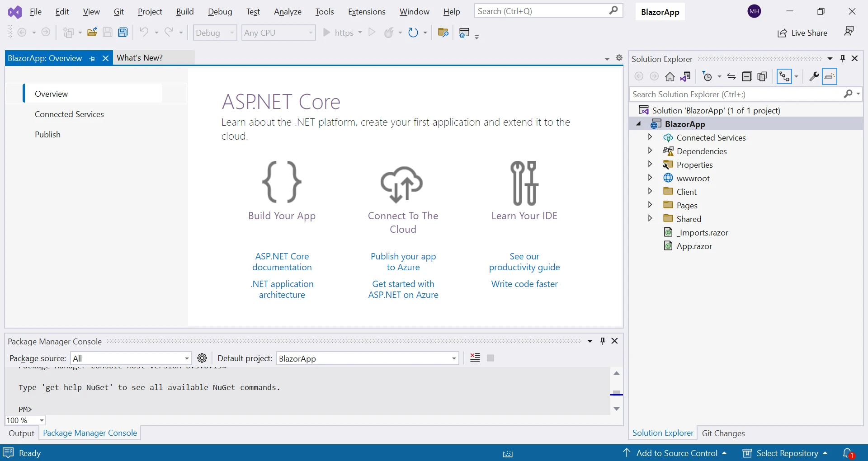Open the Extensions menu
The height and width of the screenshot is (461, 868).
(367, 12)
